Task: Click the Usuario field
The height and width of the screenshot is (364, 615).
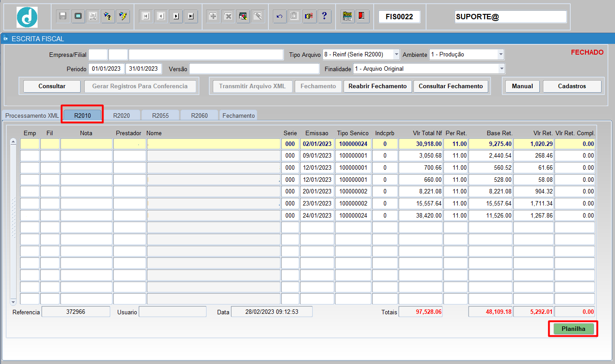Action: point(172,312)
